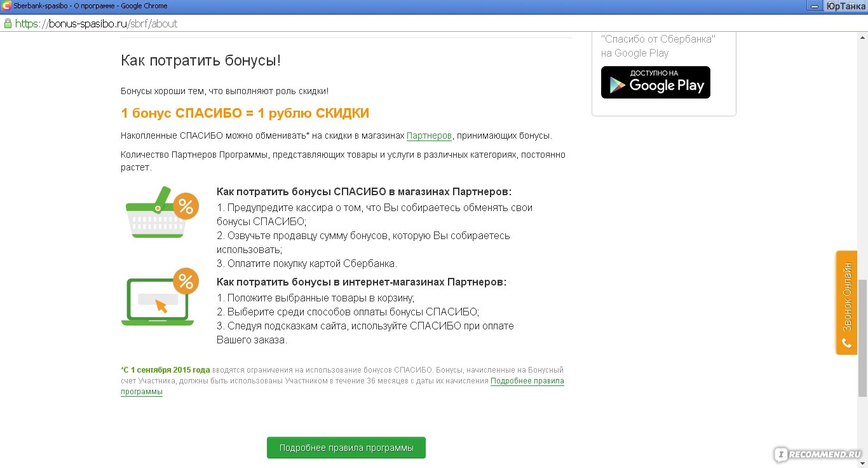
Task: Click step 1. Предупредите кассира
Action: (x=375, y=214)
